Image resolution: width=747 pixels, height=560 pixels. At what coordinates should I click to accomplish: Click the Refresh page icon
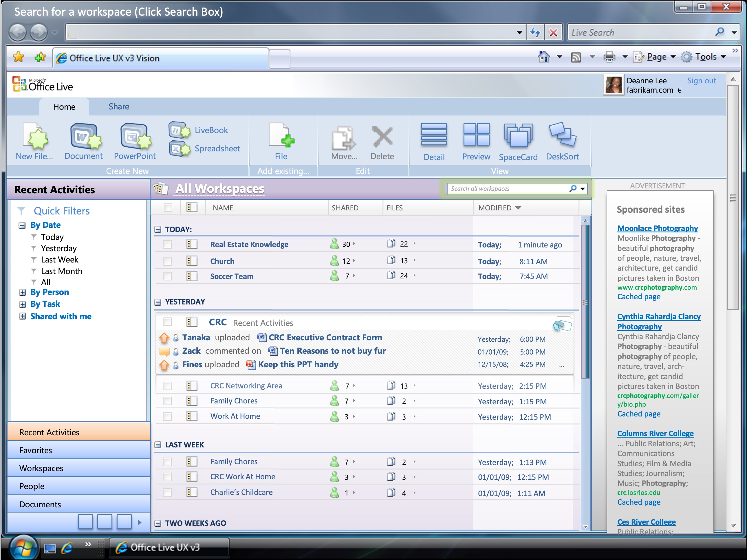coord(535,33)
